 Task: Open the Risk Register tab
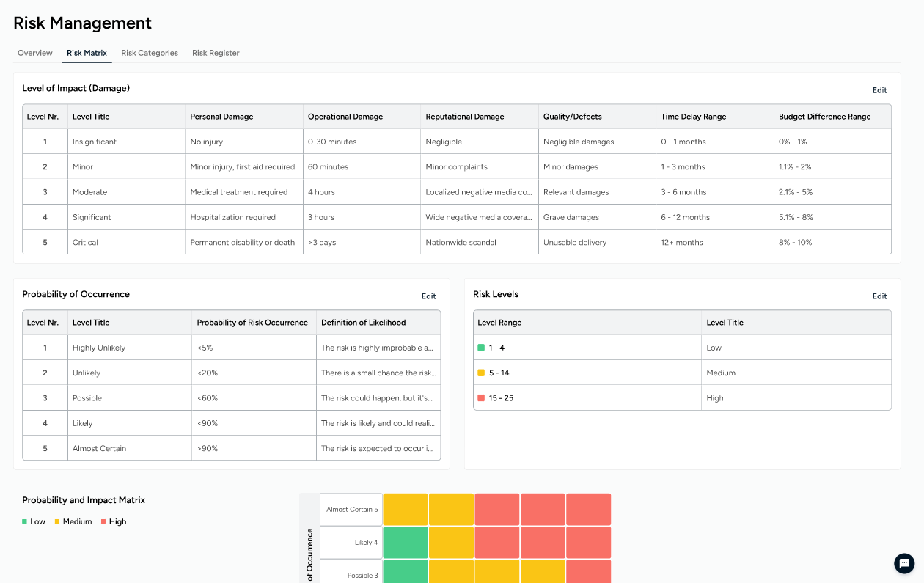pyautogui.click(x=216, y=52)
